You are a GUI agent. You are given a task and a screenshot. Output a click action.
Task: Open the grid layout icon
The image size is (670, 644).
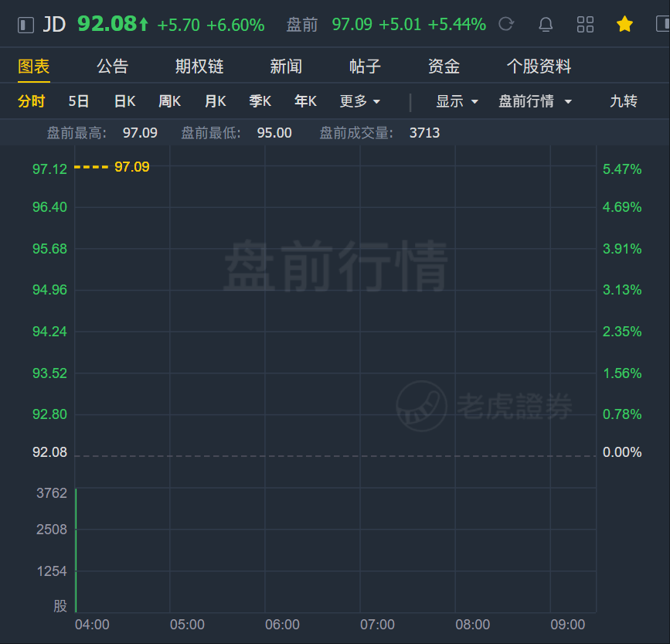pyautogui.click(x=585, y=25)
